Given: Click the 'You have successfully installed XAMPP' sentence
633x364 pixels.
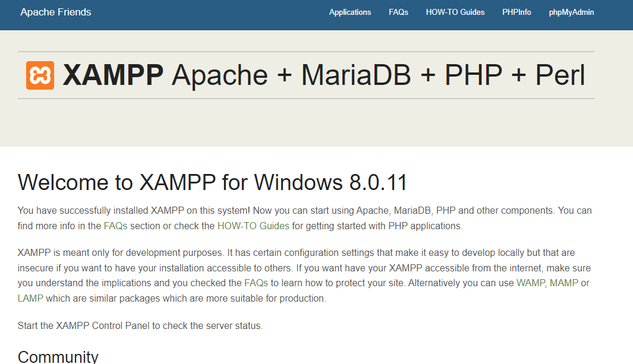Looking at the screenshot, I should (x=134, y=210).
